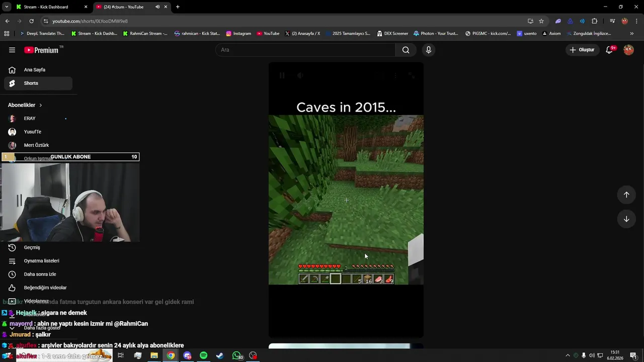Click the Minecraft Short video frame
644x362 pixels.
[346, 200]
